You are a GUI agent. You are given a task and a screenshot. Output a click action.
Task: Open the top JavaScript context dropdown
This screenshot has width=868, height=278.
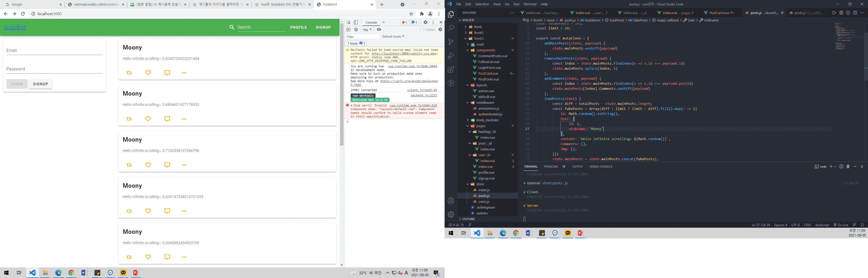click(367, 30)
